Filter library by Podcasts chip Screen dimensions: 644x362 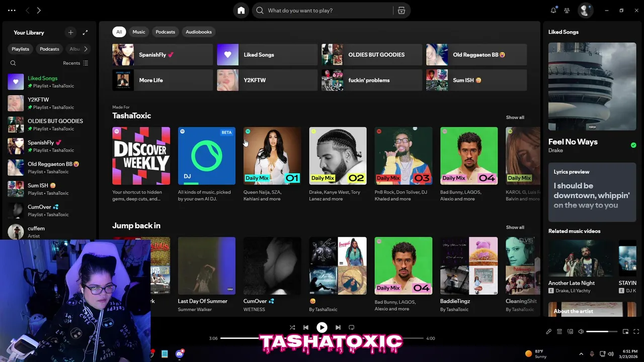pos(49,49)
